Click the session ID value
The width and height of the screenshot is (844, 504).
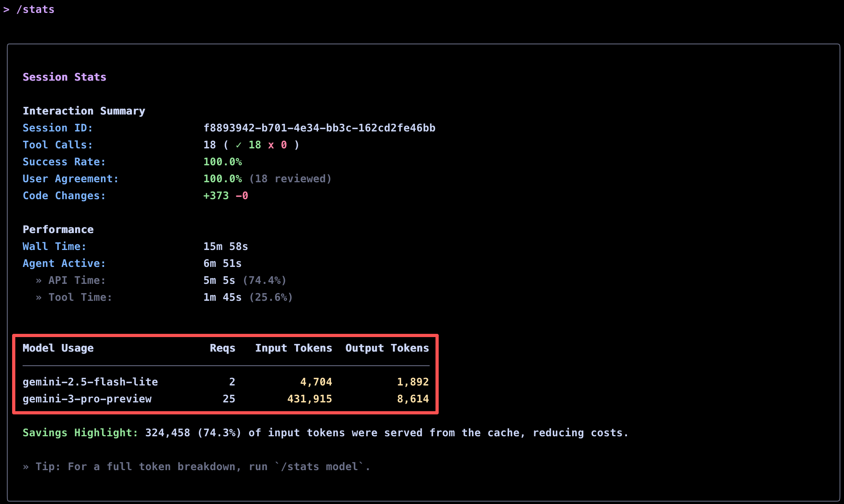coord(319,128)
